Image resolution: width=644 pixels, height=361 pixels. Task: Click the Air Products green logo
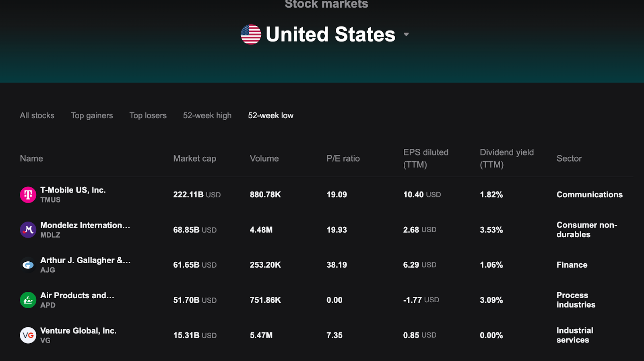point(28,300)
